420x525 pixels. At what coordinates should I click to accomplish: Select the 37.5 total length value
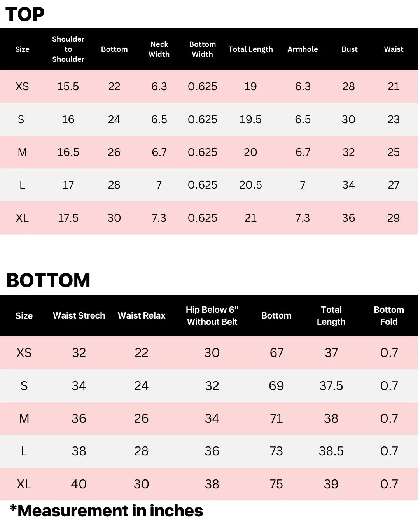331,385
